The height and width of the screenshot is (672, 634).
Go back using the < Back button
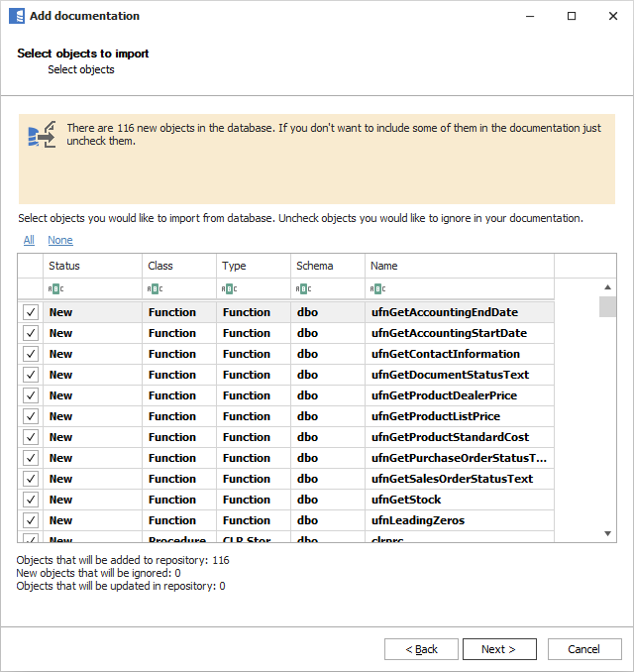tap(422, 649)
